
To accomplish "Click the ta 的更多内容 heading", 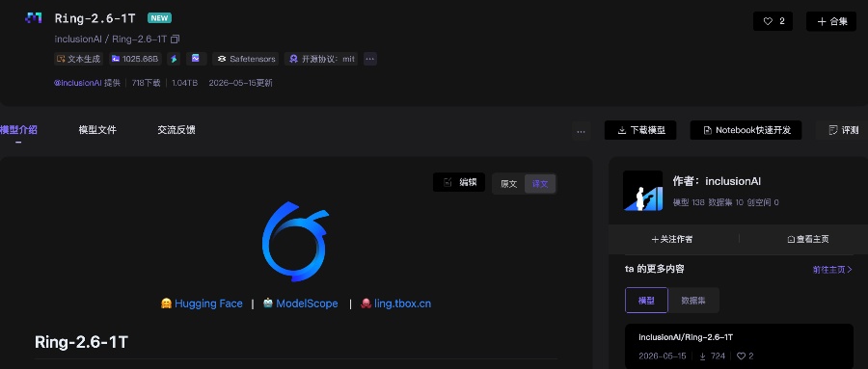I will (x=654, y=269).
